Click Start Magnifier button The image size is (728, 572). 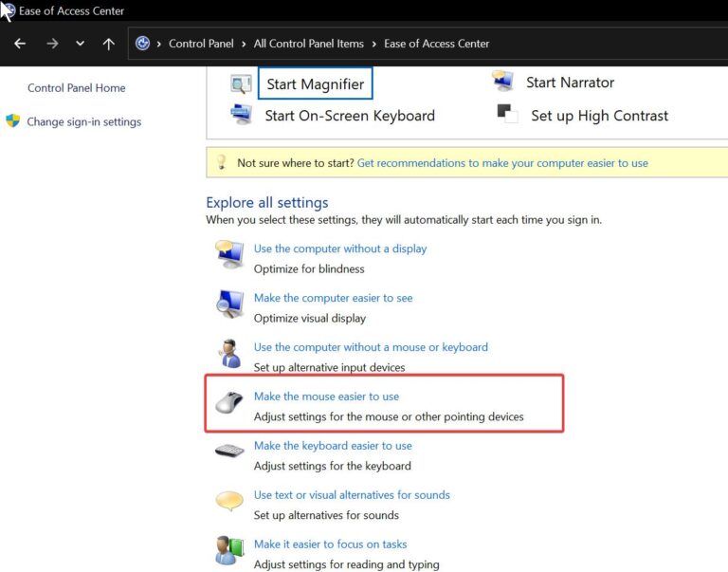click(x=315, y=83)
